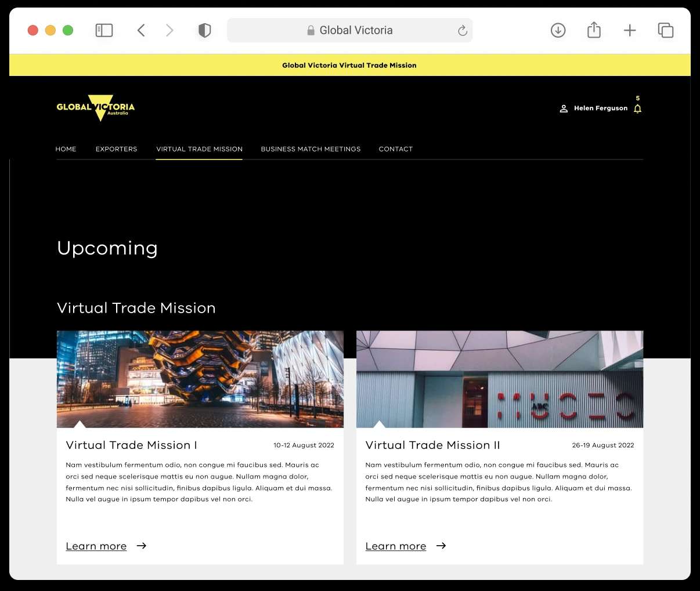
Task: Click Learn more for Virtual Trade Mission II
Action: [396, 546]
